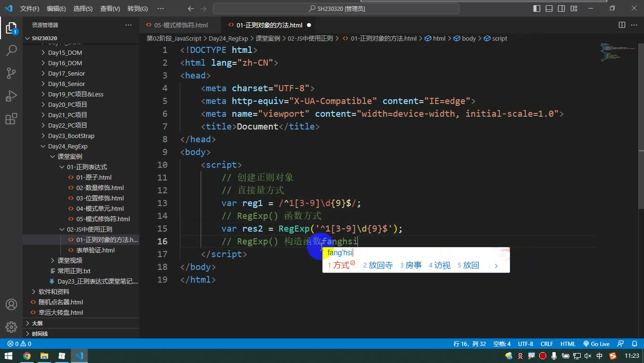The height and width of the screenshot is (363, 644).
Task: Toggle the bottom panel layout button
Action: pyautogui.click(x=549, y=9)
